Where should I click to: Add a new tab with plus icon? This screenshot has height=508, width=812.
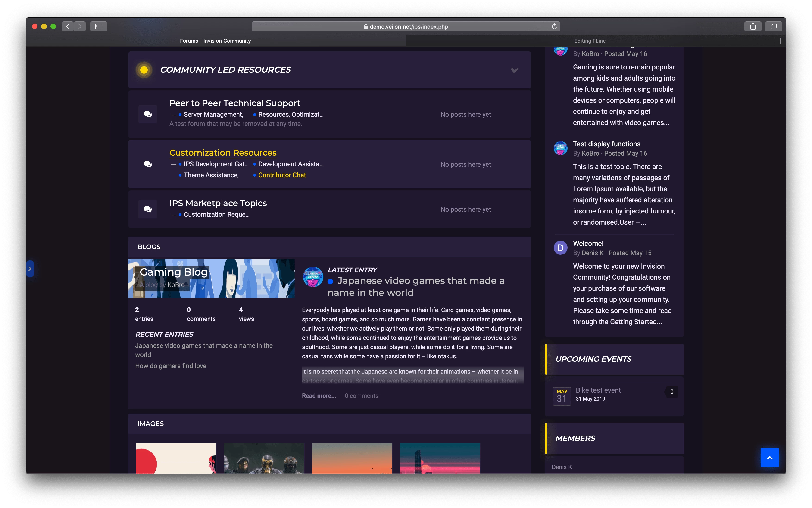pos(780,41)
